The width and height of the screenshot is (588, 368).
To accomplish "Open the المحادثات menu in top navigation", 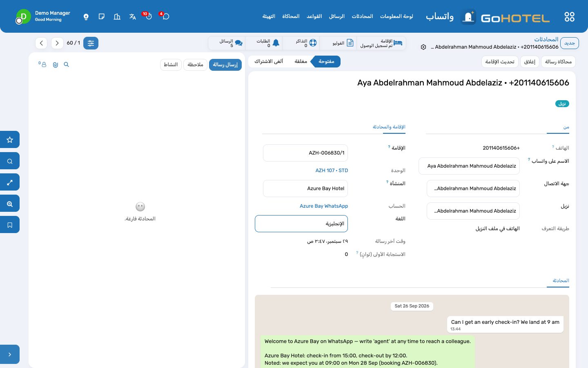I will point(362,16).
